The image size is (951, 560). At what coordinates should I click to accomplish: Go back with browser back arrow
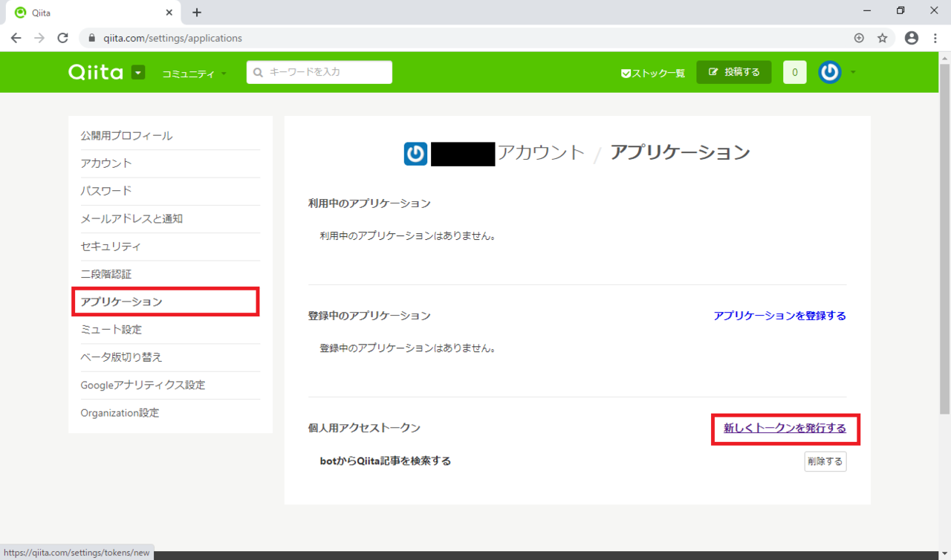(x=16, y=38)
